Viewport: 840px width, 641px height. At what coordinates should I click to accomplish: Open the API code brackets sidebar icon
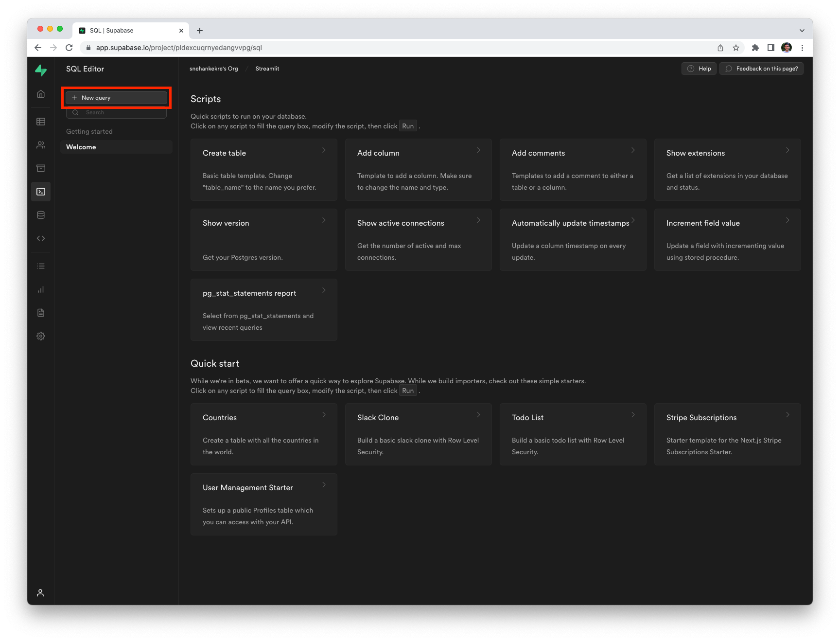point(41,238)
